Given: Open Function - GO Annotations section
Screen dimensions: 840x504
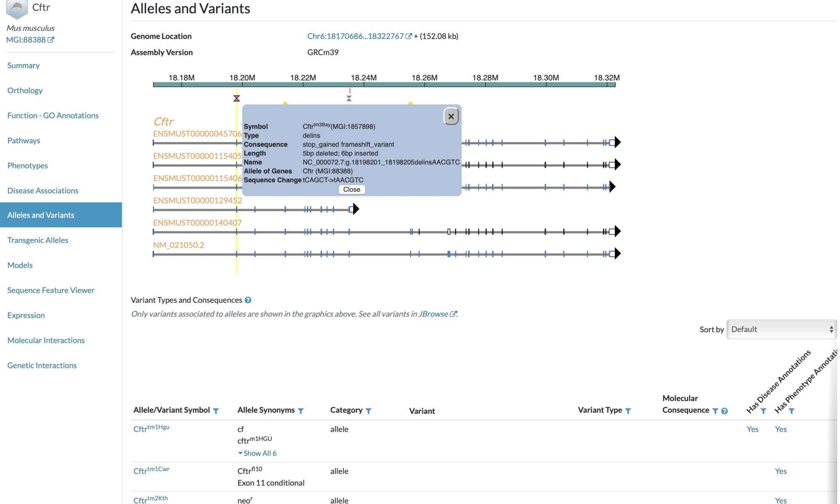Looking at the screenshot, I should tap(53, 115).
